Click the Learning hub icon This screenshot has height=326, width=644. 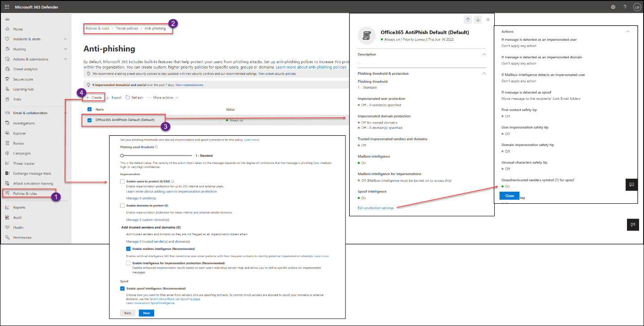(7, 89)
